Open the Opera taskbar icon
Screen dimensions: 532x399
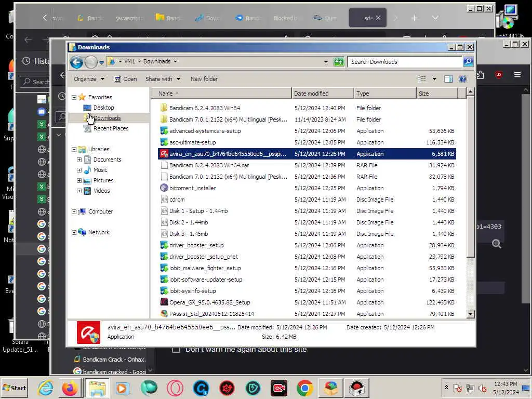[175, 388]
